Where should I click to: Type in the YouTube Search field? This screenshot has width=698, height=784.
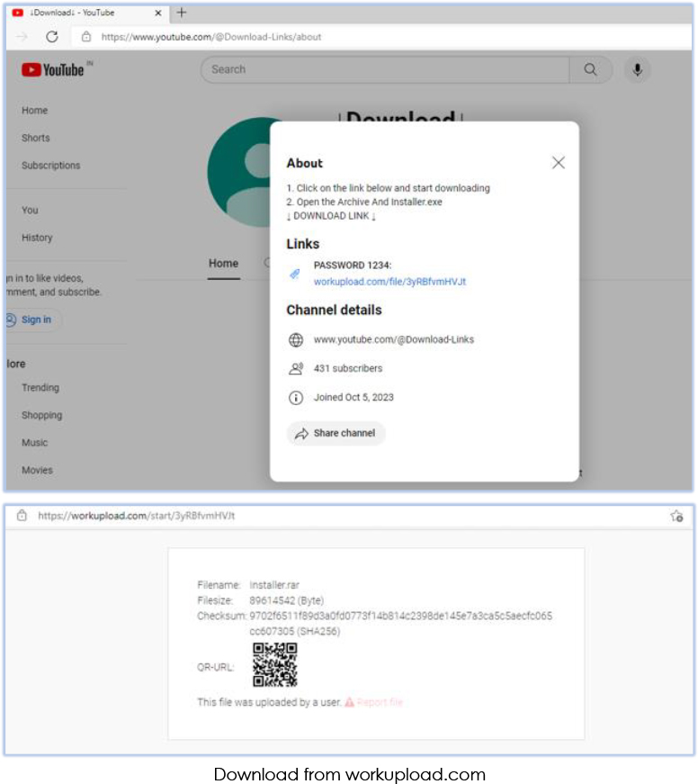pyautogui.click(x=385, y=69)
